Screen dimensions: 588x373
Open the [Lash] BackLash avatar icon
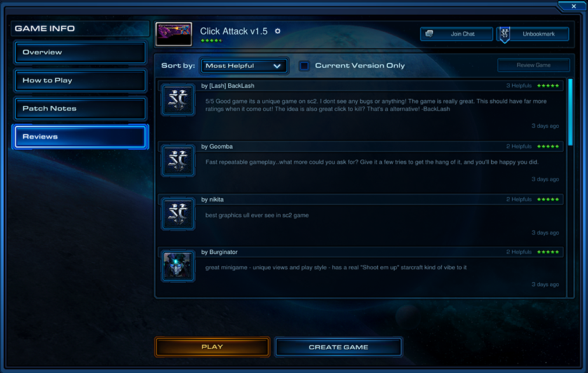(178, 100)
